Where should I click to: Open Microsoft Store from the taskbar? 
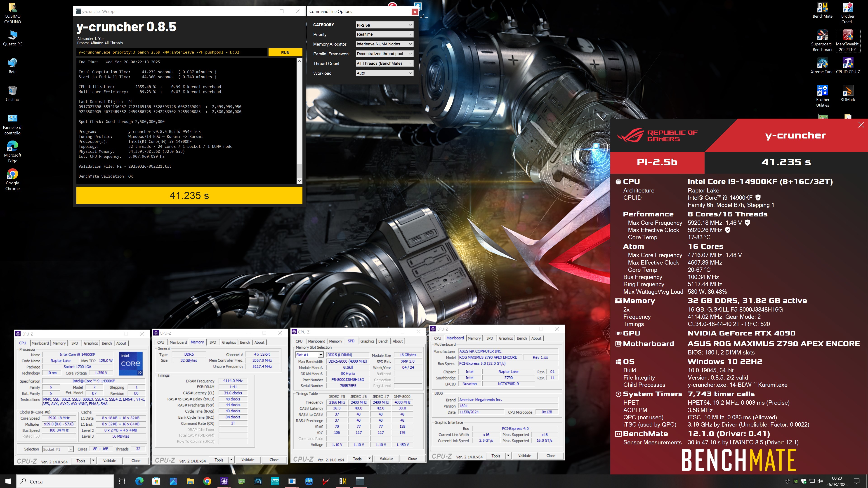tap(156, 481)
